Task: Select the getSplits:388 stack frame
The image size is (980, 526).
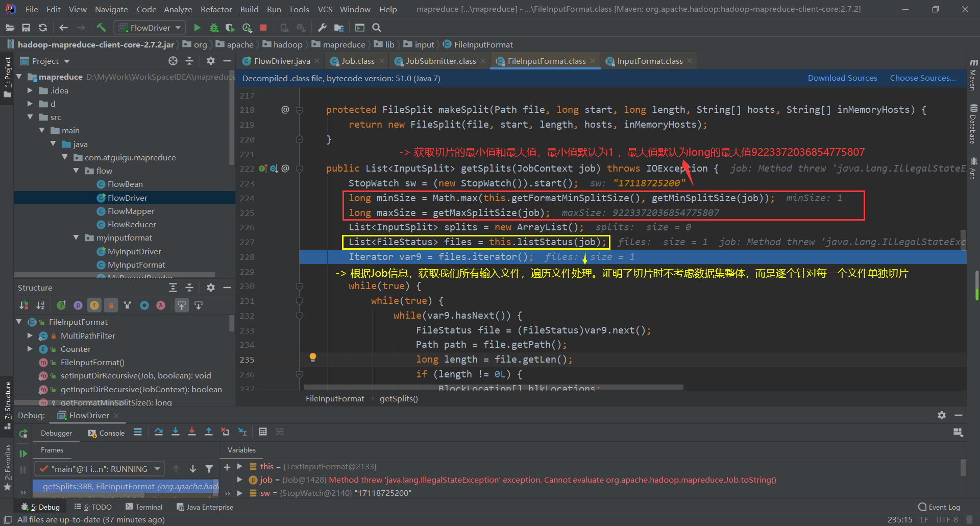Action: coord(126,486)
